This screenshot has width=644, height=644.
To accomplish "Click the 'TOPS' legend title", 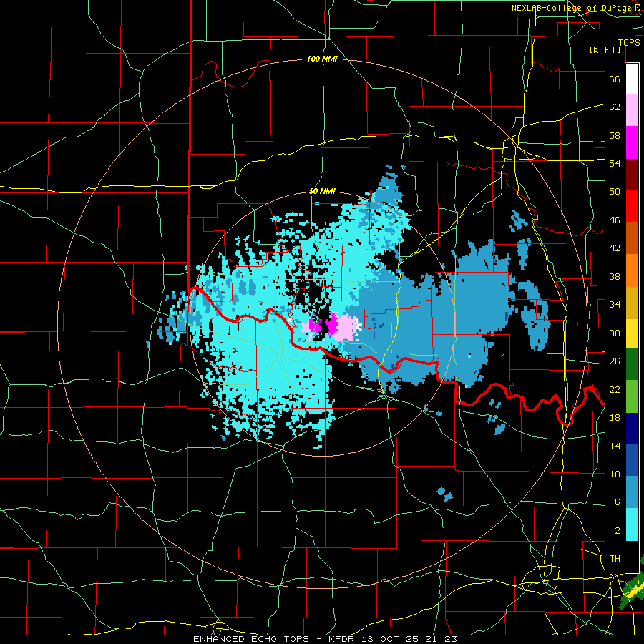I will (629, 42).
